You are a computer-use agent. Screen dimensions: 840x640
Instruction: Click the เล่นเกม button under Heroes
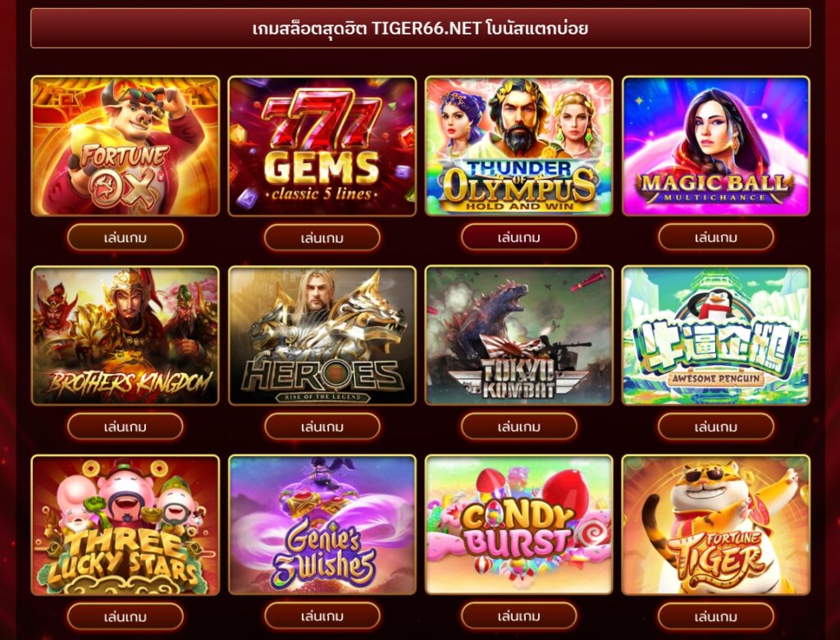[322, 427]
